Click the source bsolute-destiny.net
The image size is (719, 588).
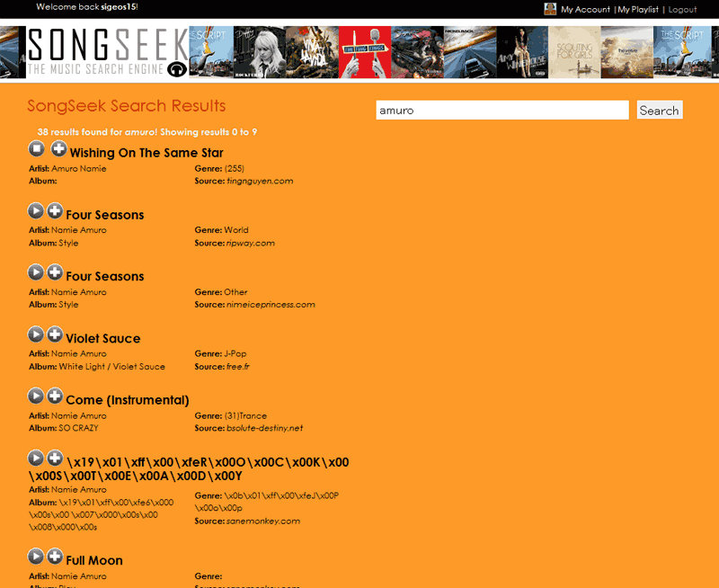pos(264,428)
